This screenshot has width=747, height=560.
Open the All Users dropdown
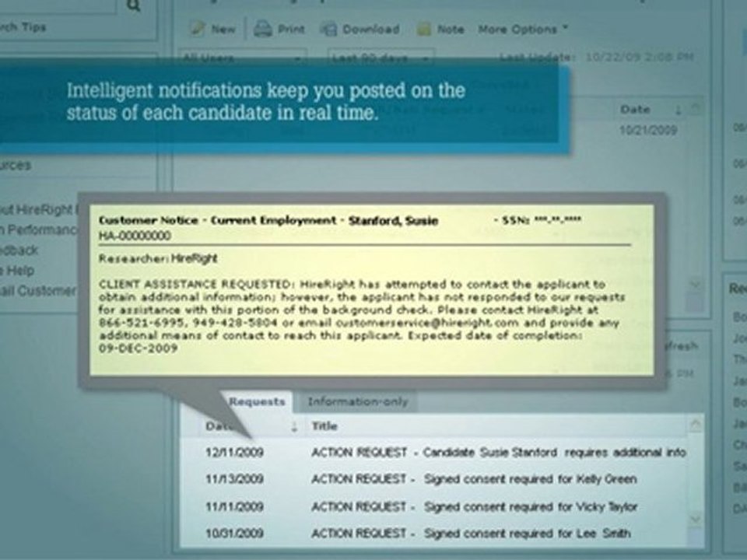tap(243, 58)
